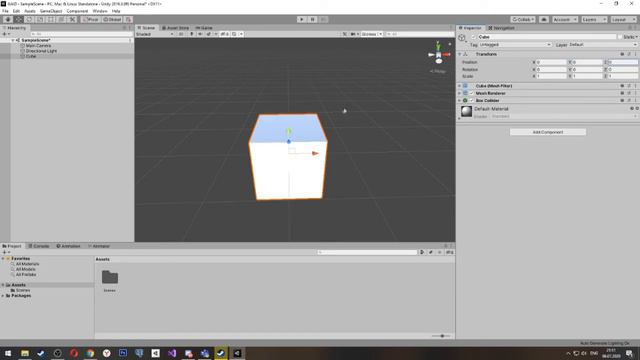Switch to the Game tab

(204, 28)
